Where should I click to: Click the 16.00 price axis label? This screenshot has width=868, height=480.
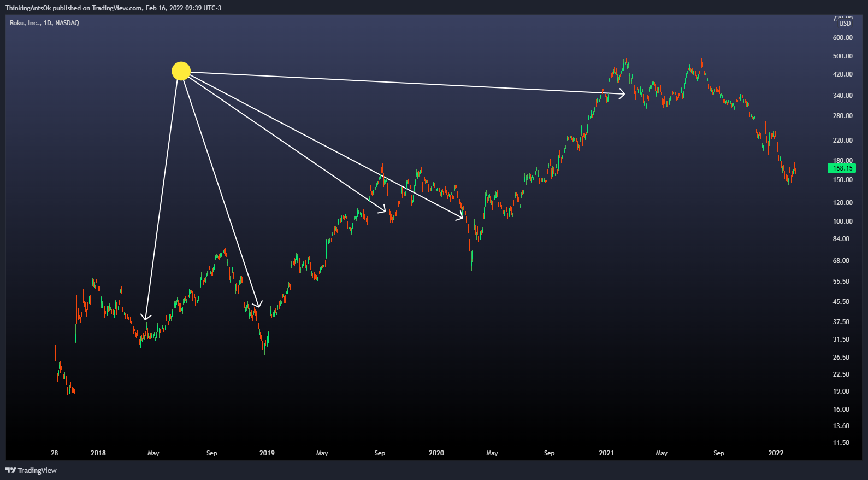[841, 409]
